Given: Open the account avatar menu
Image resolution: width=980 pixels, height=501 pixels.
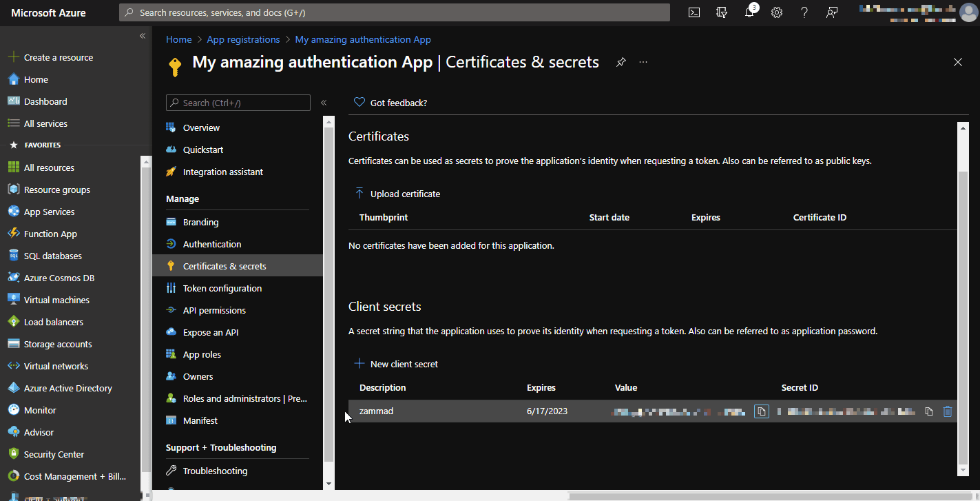Looking at the screenshot, I should coord(968,12).
